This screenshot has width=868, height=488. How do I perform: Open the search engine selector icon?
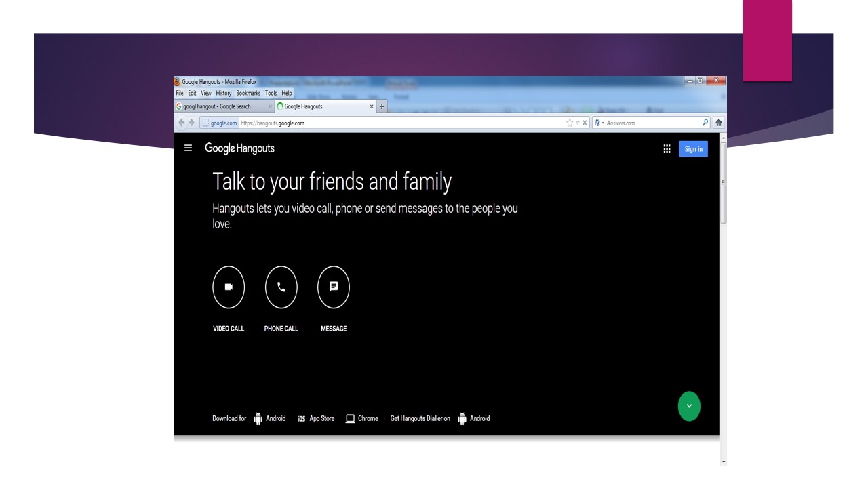pyautogui.click(x=600, y=123)
